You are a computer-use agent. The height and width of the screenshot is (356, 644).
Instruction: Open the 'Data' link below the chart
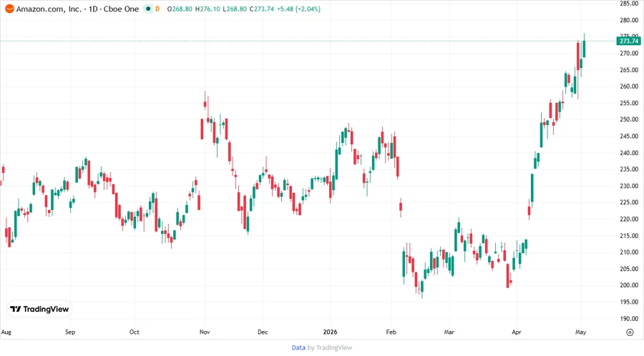click(298, 348)
